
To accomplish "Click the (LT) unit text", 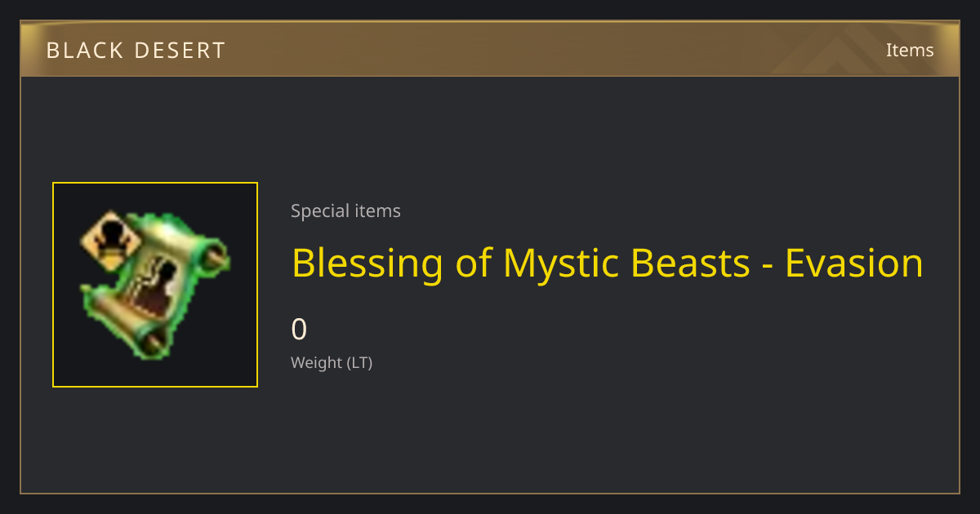I will click(359, 363).
